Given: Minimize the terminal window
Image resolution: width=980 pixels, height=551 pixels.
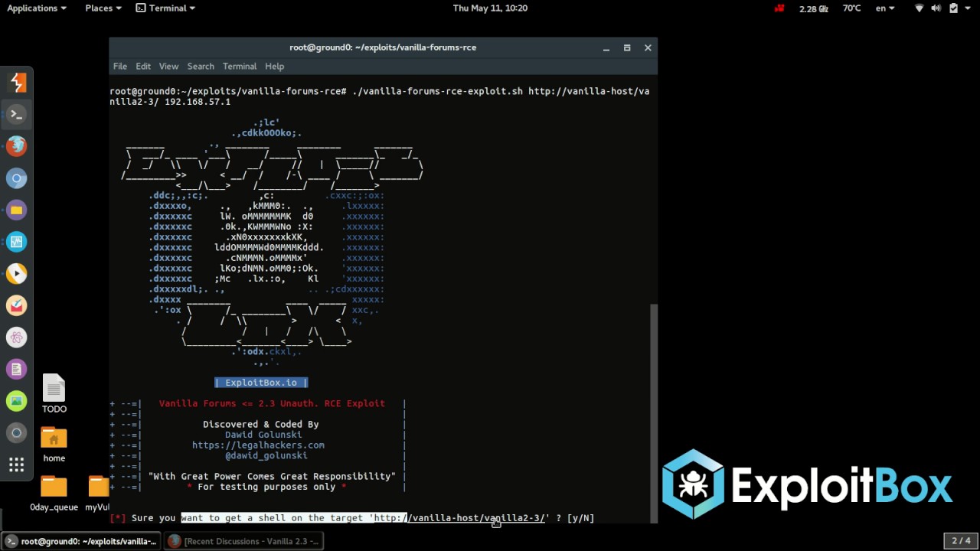Looking at the screenshot, I should coord(606,47).
